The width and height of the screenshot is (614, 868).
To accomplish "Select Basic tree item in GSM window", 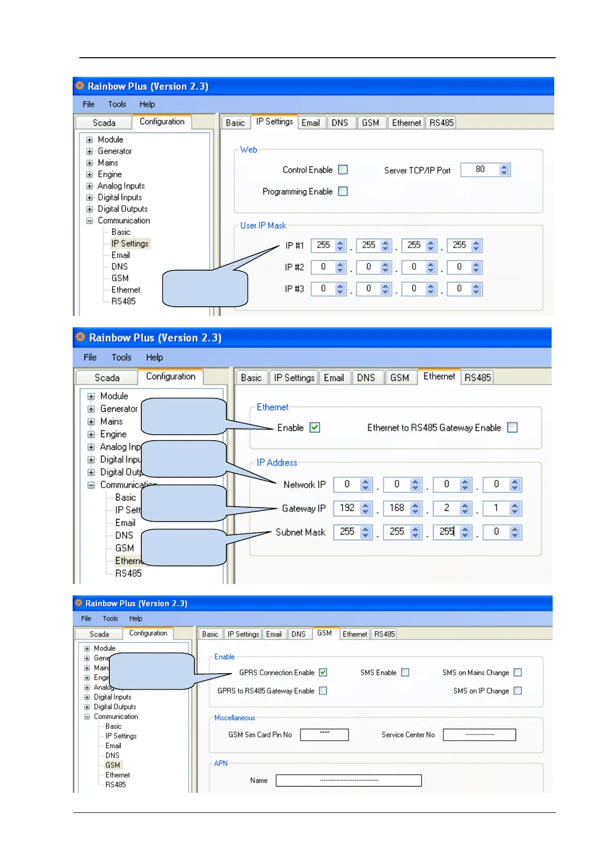I will [113, 726].
